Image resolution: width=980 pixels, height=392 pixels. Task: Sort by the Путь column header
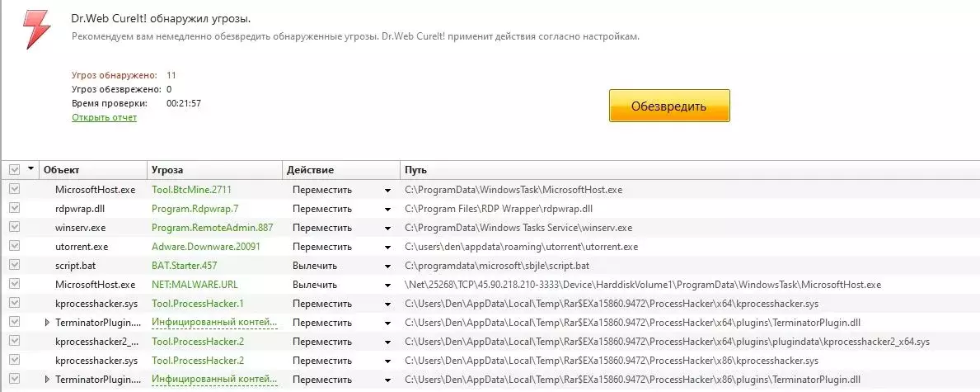pyautogui.click(x=415, y=170)
